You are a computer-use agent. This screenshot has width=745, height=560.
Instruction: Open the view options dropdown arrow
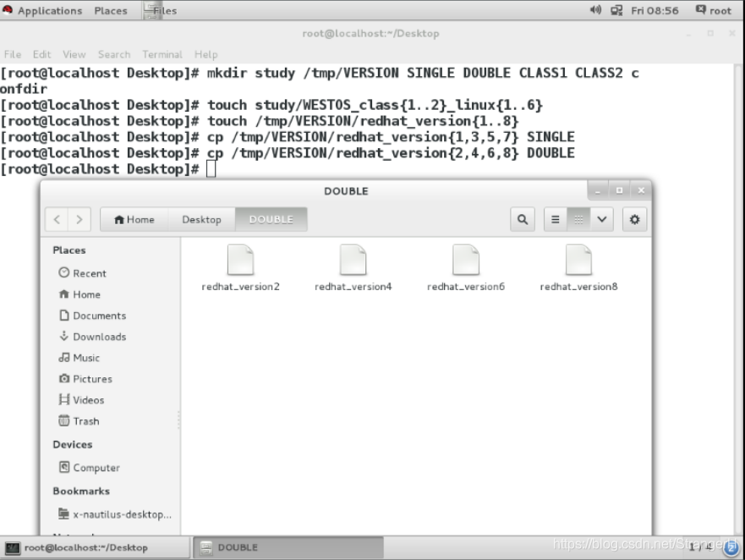pyautogui.click(x=601, y=220)
